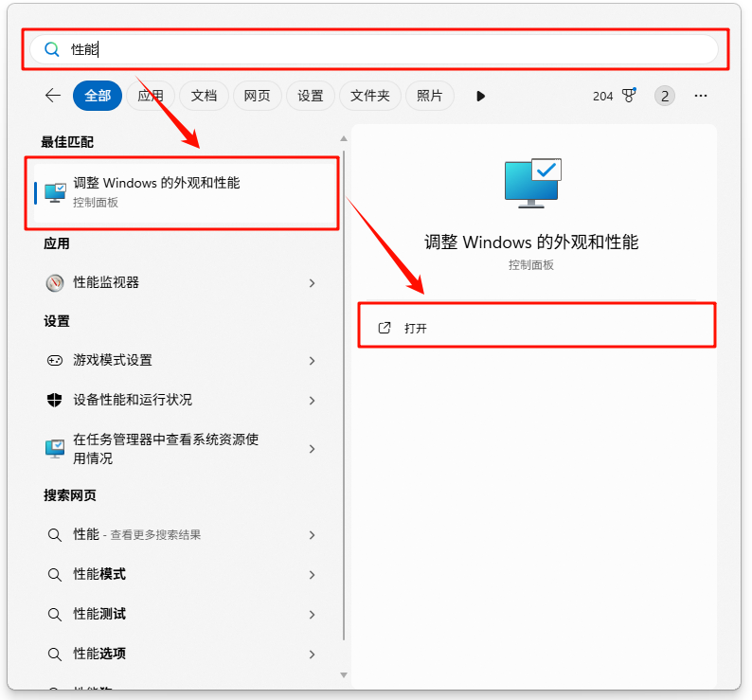
Task: Open 性能监视器 app result
Action: coord(106,282)
